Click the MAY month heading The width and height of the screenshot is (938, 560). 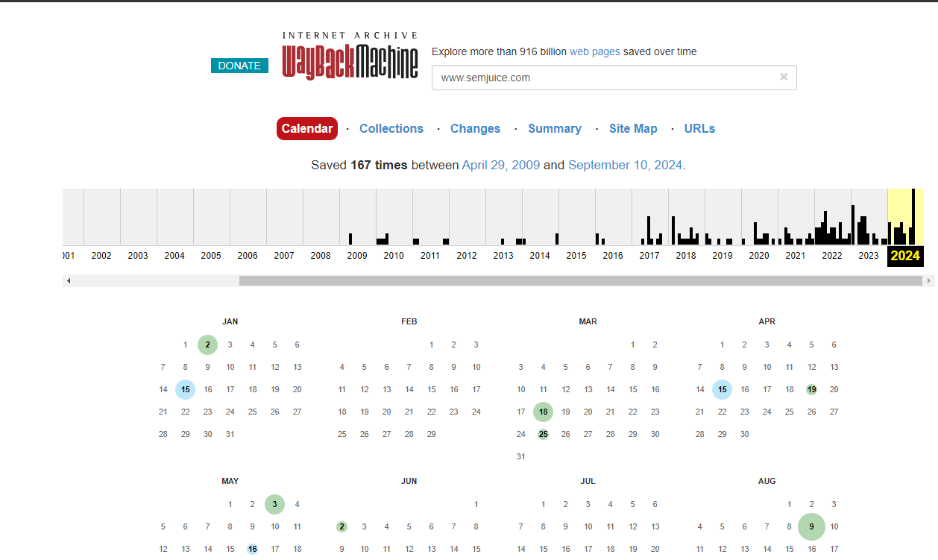(230, 481)
